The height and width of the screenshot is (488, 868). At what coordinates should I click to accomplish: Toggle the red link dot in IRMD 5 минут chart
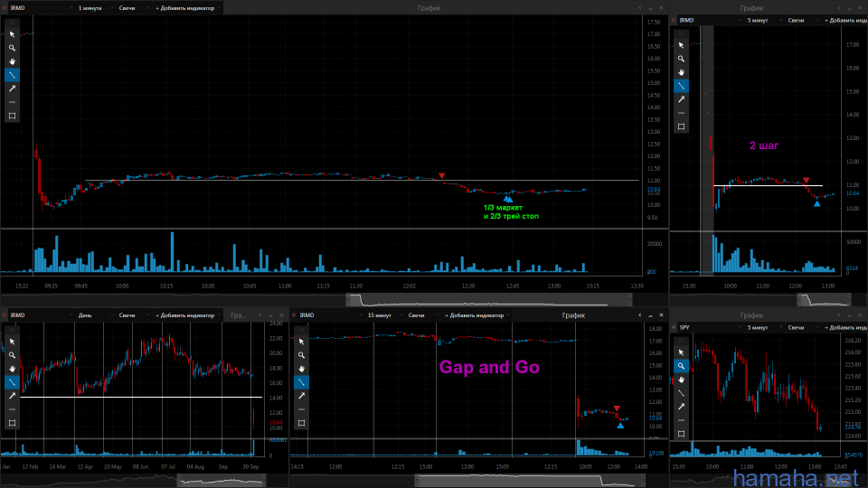tap(674, 20)
